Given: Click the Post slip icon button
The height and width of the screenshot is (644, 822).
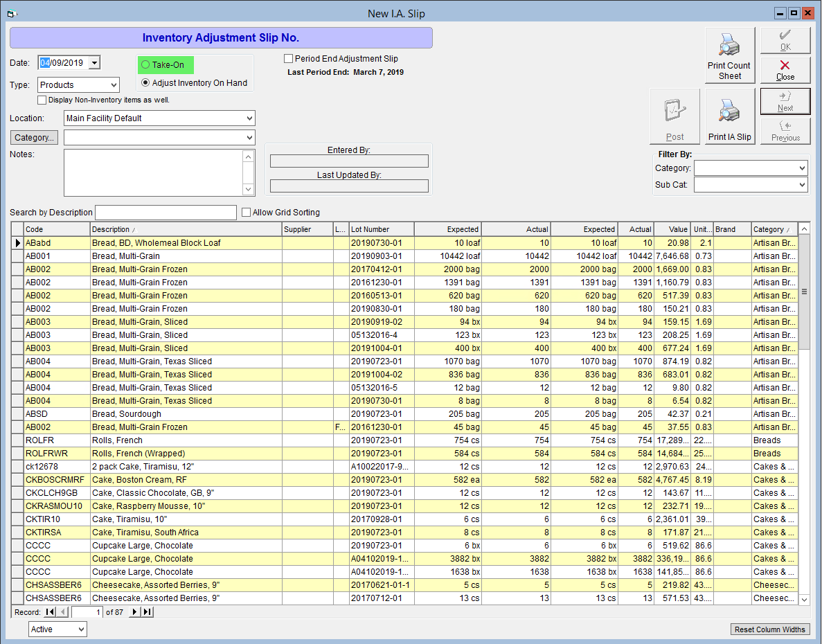Looking at the screenshot, I should coord(674,116).
